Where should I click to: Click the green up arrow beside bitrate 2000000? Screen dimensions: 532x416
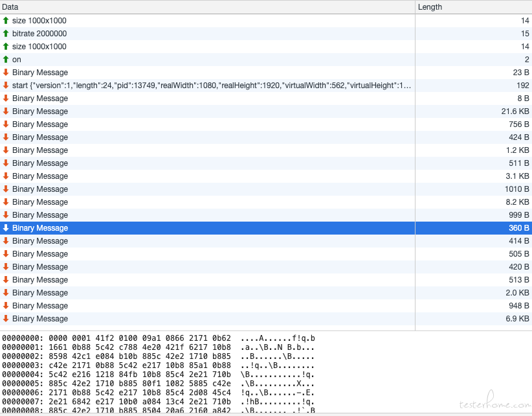(x=6, y=34)
